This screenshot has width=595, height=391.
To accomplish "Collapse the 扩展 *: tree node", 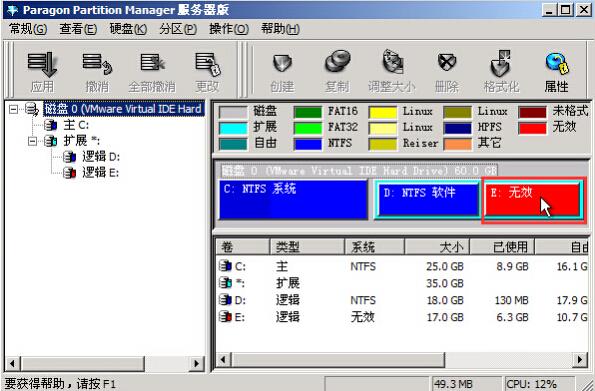I will (x=32, y=141).
